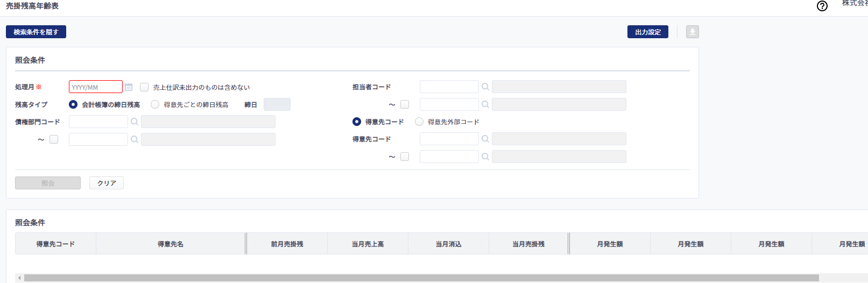Click 得意先名 column header
Image resolution: width=868 pixels, height=283 pixels.
click(171, 244)
